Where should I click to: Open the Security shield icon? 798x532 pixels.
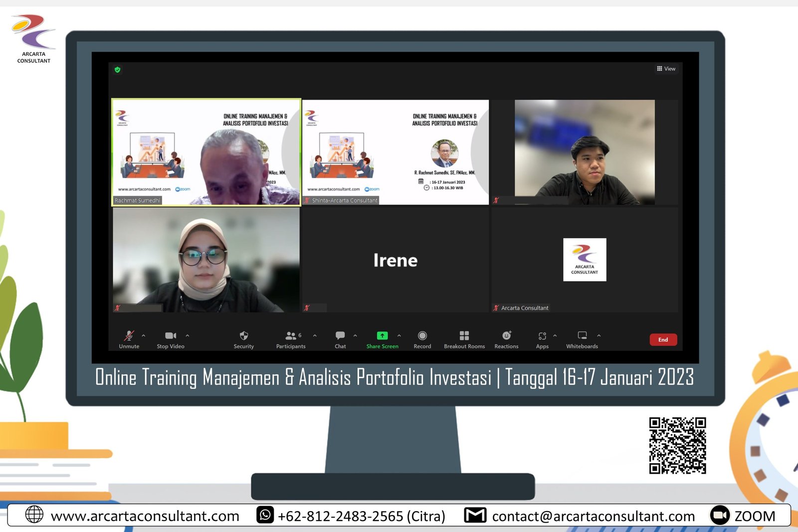[x=243, y=336]
